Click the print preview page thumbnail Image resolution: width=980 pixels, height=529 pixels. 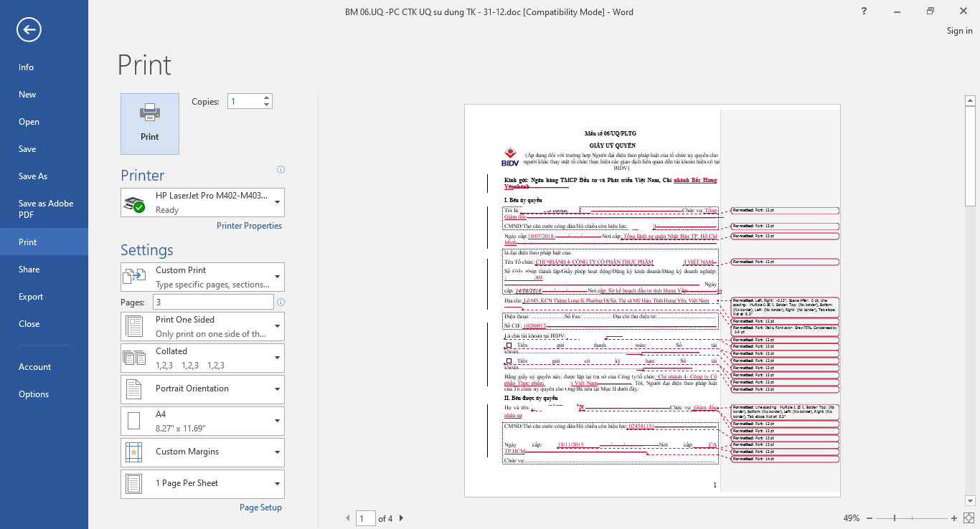coord(652,300)
